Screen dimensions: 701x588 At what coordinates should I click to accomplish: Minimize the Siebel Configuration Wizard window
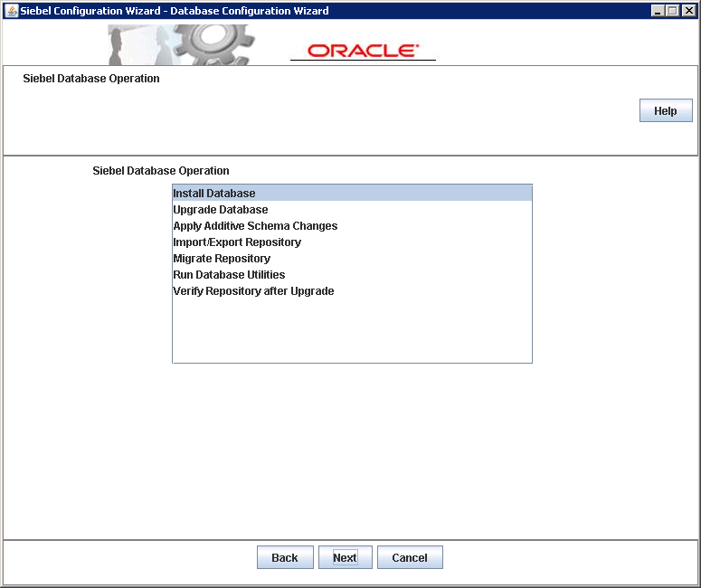click(658, 11)
